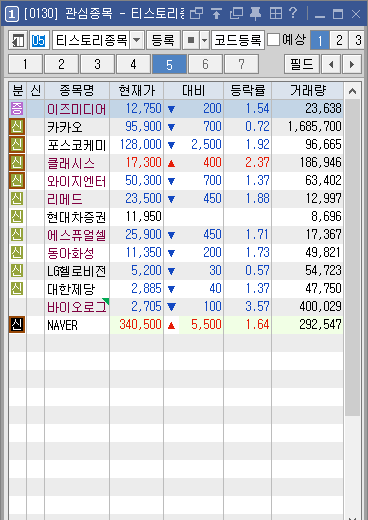Click the left arrow field navigation button
Screen dimensions: 368x520
(331, 64)
